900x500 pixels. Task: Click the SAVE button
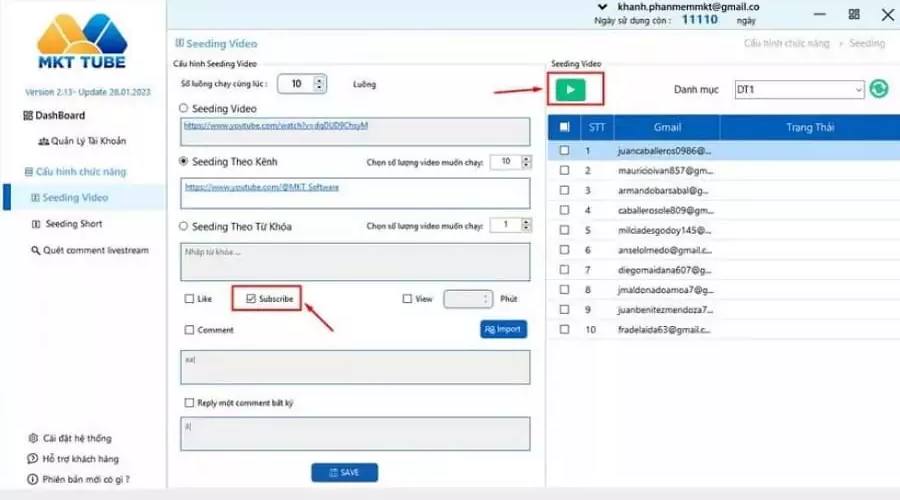[344, 472]
